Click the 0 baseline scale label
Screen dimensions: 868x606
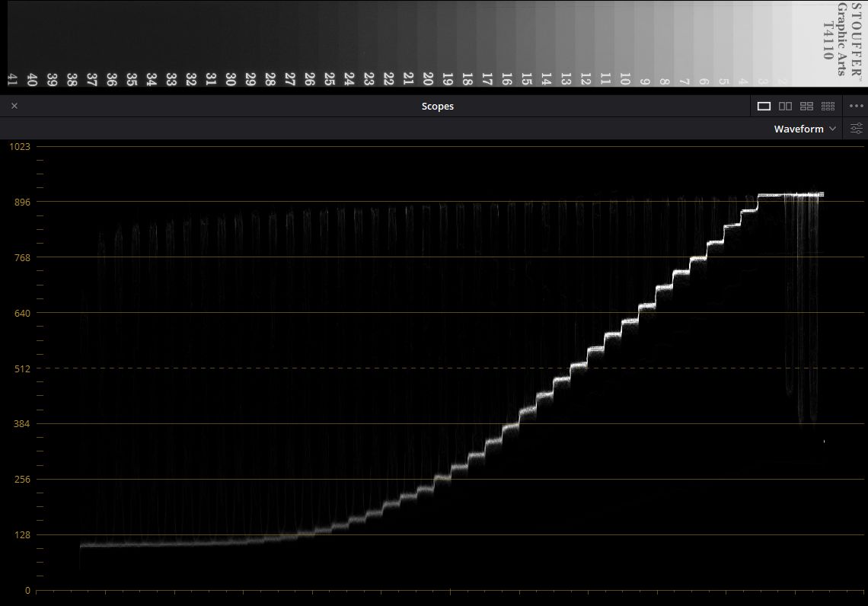(x=27, y=591)
